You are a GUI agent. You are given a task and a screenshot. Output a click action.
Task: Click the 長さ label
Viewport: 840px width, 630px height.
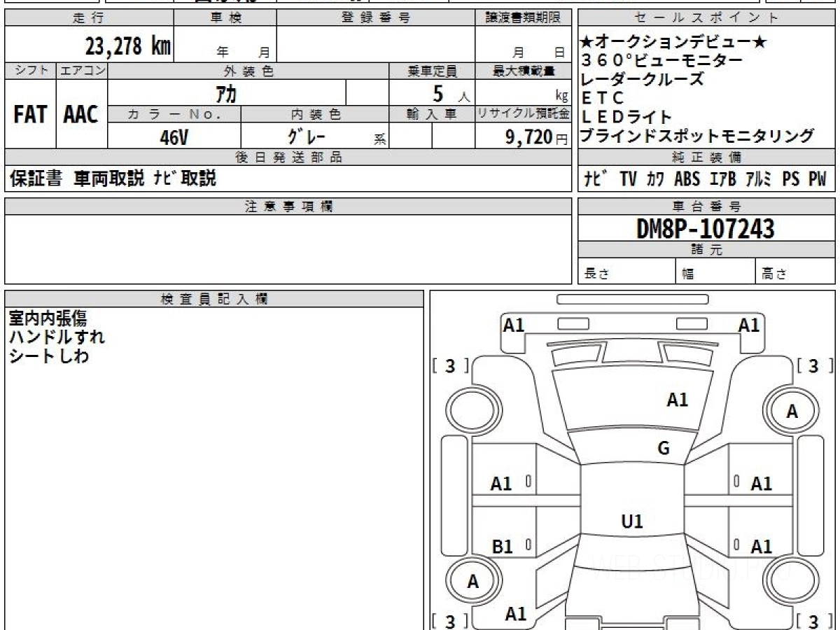click(x=597, y=274)
